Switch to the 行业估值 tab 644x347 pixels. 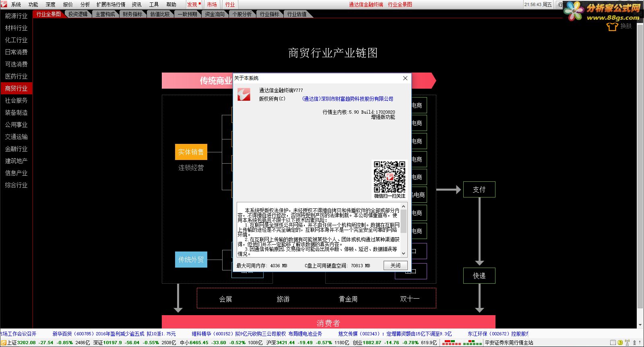[x=297, y=14]
